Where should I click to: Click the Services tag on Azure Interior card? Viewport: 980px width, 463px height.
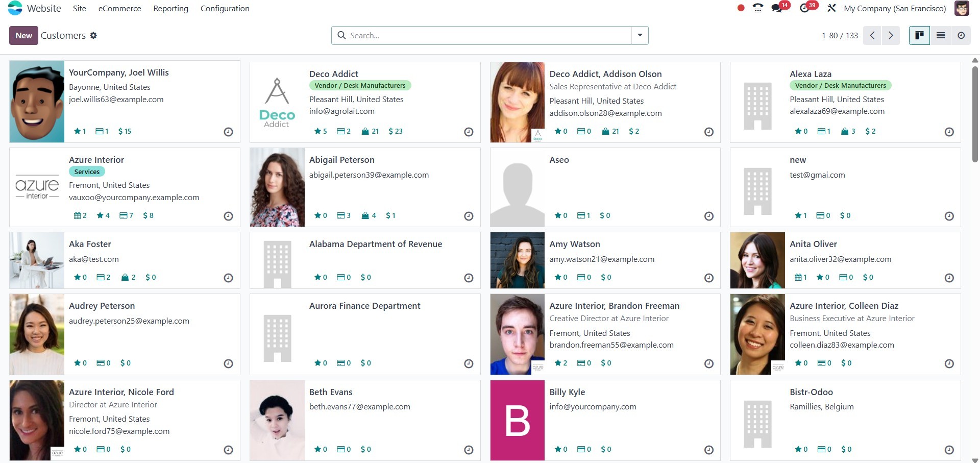point(87,172)
